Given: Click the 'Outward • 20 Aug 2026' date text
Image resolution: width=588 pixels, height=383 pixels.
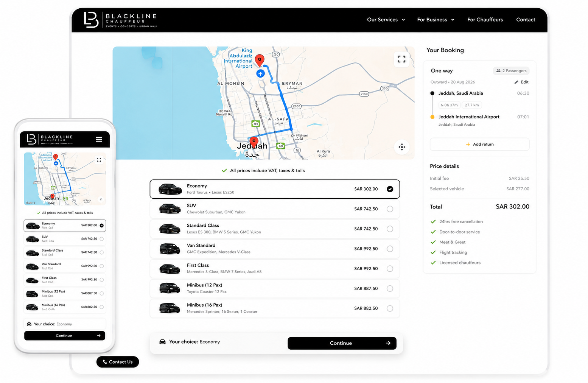Looking at the screenshot, I should click(453, 82).
